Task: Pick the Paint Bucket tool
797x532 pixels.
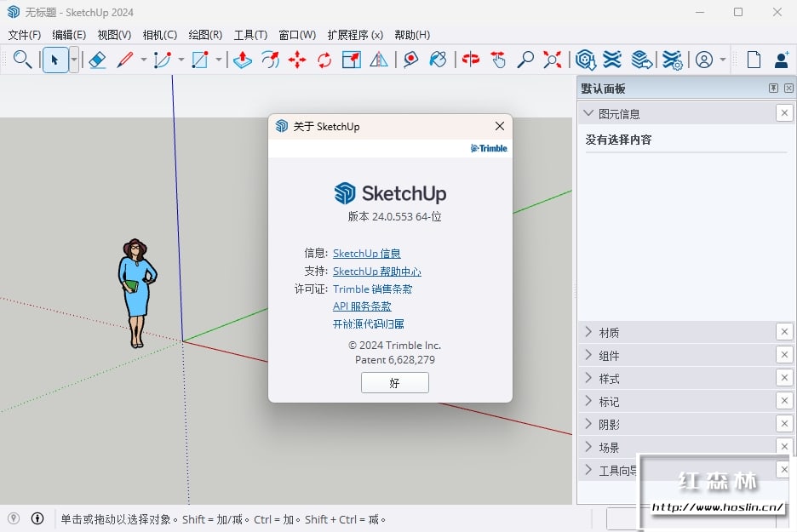Action: pyautogui.click(x=438, y=60)
